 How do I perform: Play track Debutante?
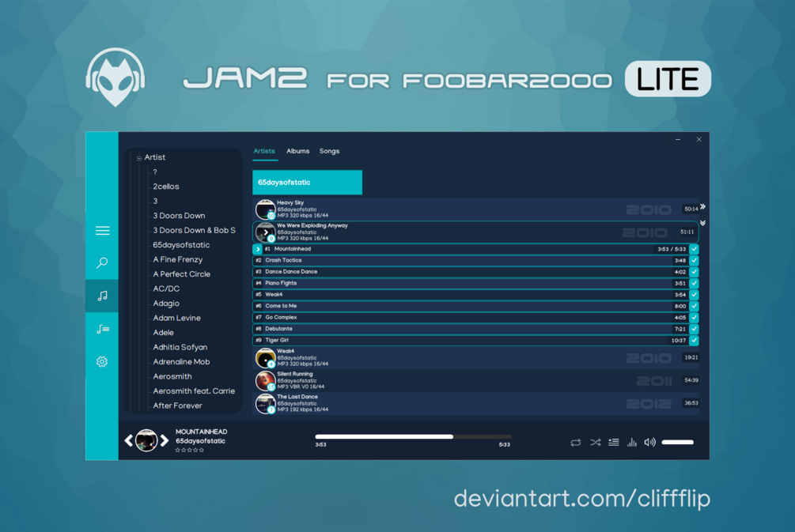tap(471, 329)
